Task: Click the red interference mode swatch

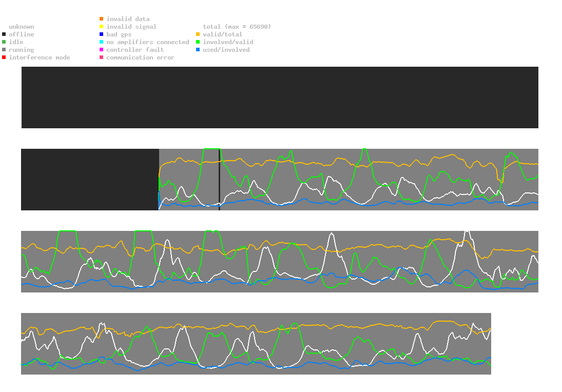Action: 4,57
